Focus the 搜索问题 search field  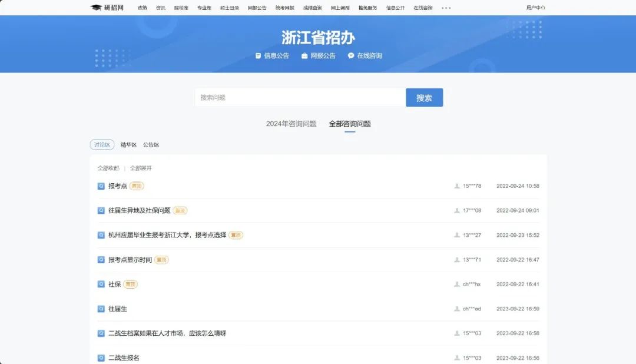pos(300,97)
